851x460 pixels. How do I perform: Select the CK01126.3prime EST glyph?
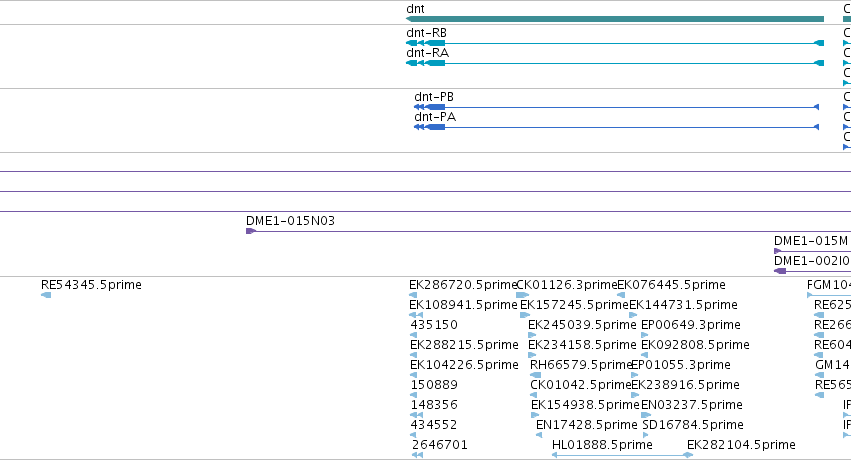522,295
